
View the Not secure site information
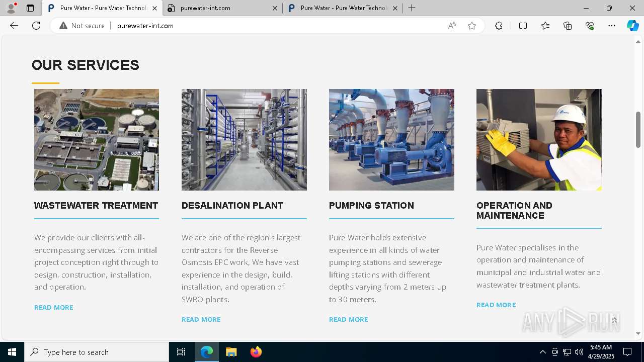[x=82, y=26]
